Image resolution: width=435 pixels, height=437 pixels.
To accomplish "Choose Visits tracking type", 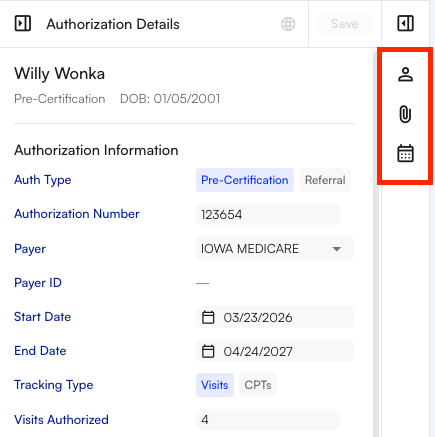I will coord(215,385).
